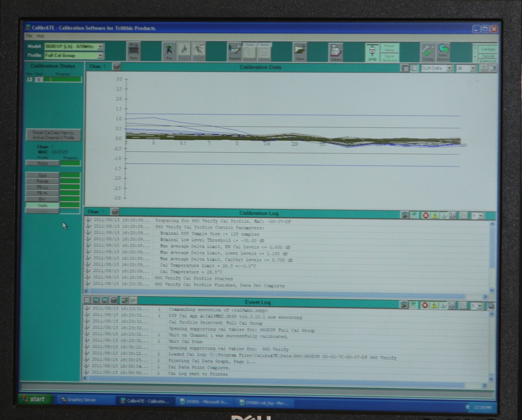Click the Auto calibration toolbar icon
Screen dimensions: 522x420
click(133, 51)
